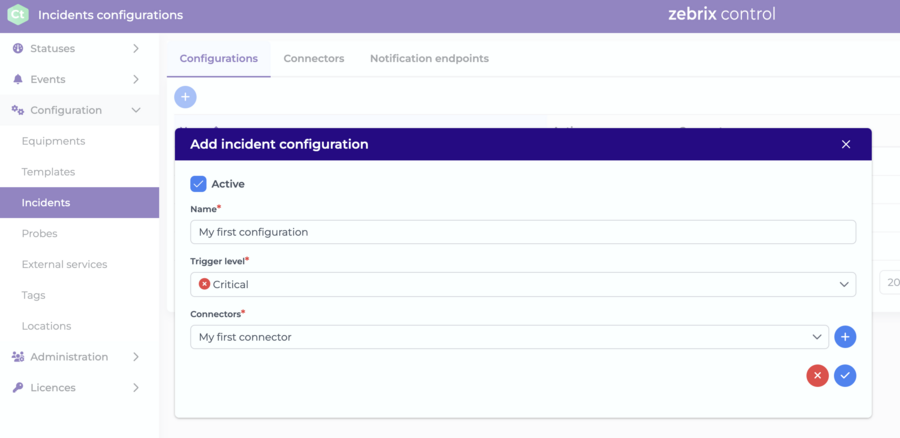Click the Statuses globe icon
Image resolution: width=900 pixels, height=438 pixels.
click(x=18, y=48)
